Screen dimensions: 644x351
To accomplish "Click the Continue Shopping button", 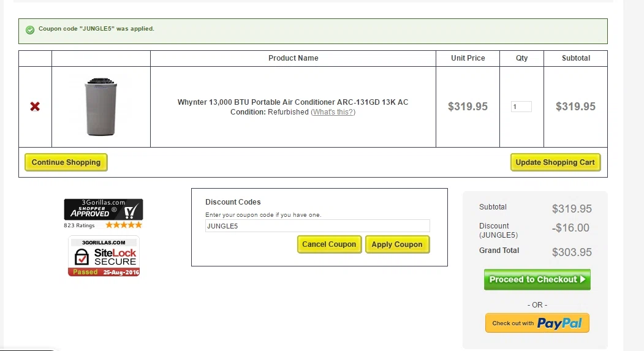I will click(66, 162).
